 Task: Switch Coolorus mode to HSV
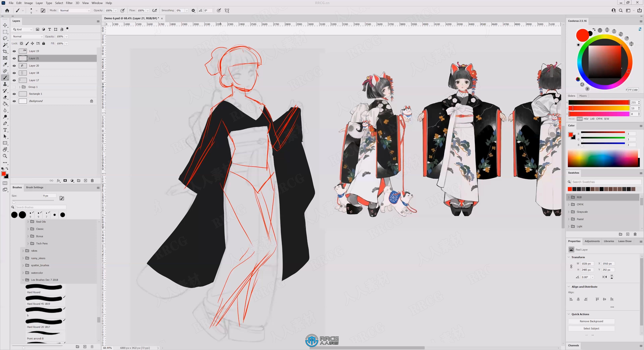coord(586,119)
